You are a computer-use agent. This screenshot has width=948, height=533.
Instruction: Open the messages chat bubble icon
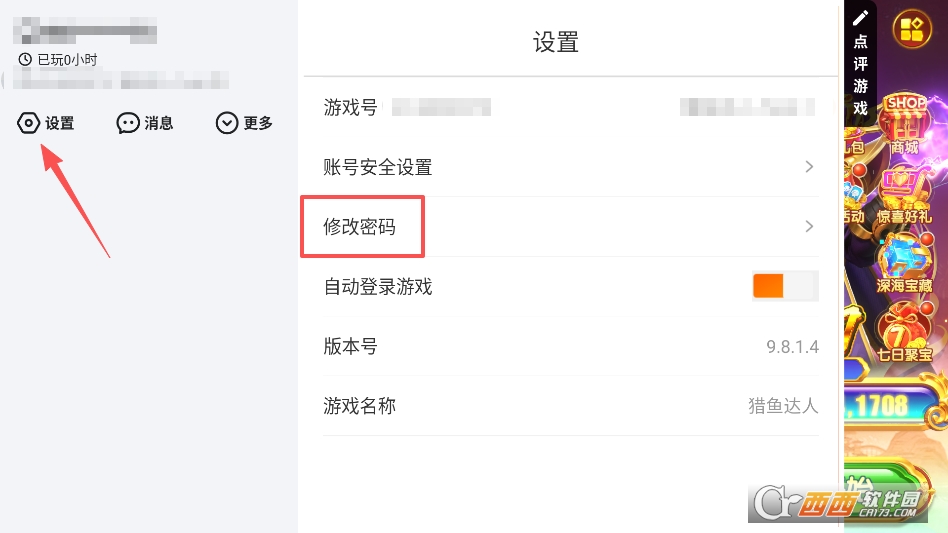[x=128, y=123]
